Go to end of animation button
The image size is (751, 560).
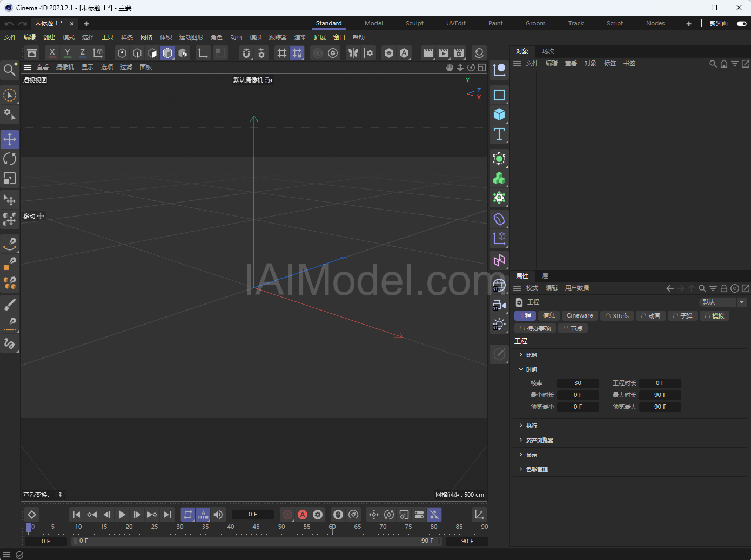tap(167, 515)
